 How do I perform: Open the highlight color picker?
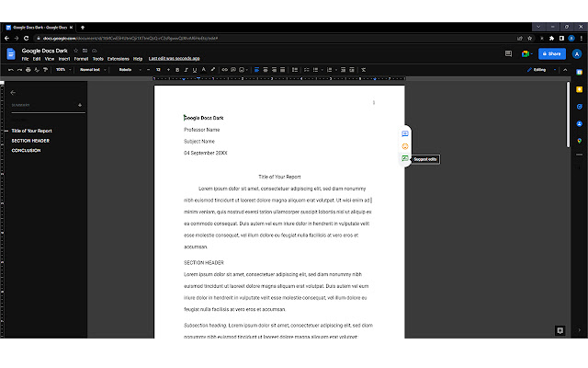[x=212, y=70]
